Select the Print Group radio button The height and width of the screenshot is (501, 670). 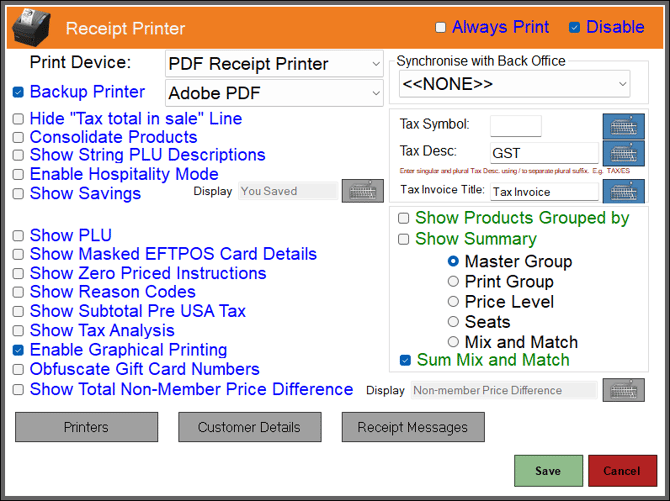(453, 281)
